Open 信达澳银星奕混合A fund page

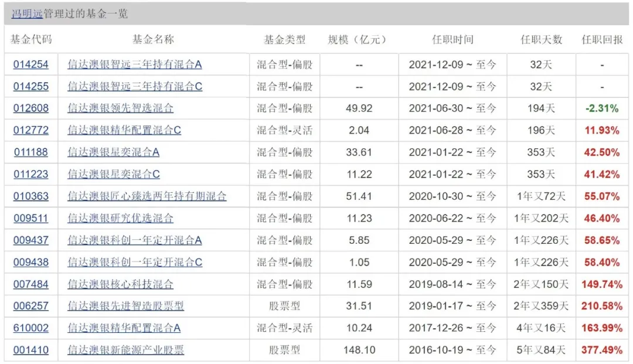point(114,152)
